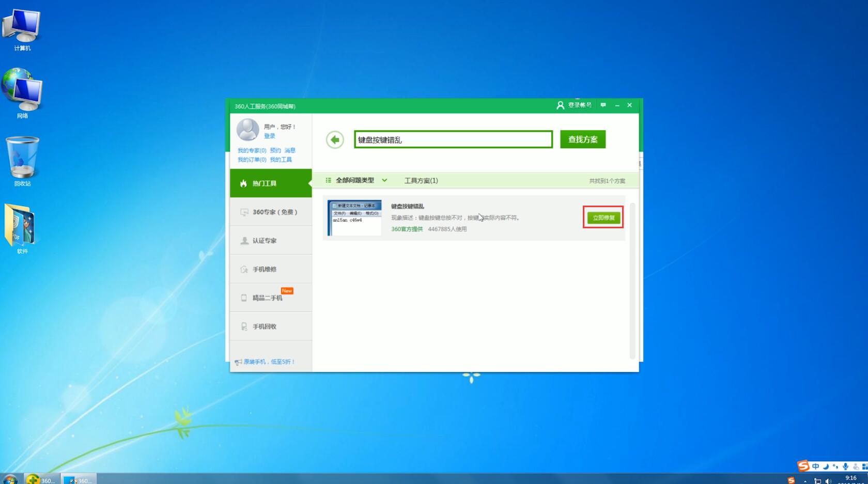Click the person icon next to 认证专家
The height and width of the screenshot is (484, 868).
pos(244,241)
